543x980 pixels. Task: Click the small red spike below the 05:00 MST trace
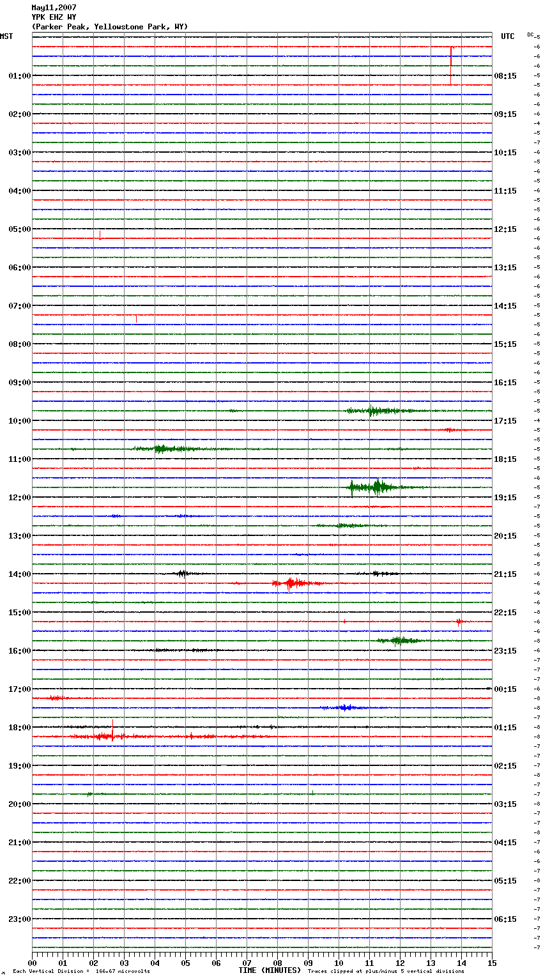click(x=100, y=235)
